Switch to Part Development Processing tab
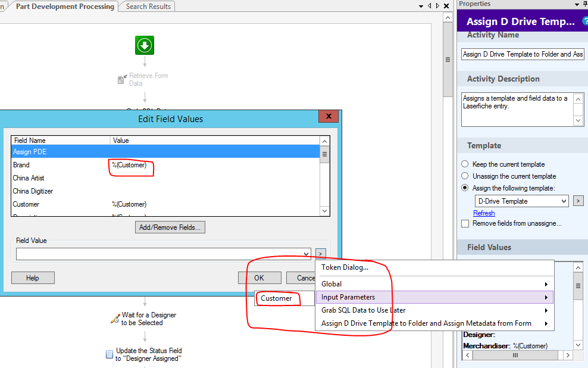This screenshot has width=588, height=368. (x=65, y=7)
